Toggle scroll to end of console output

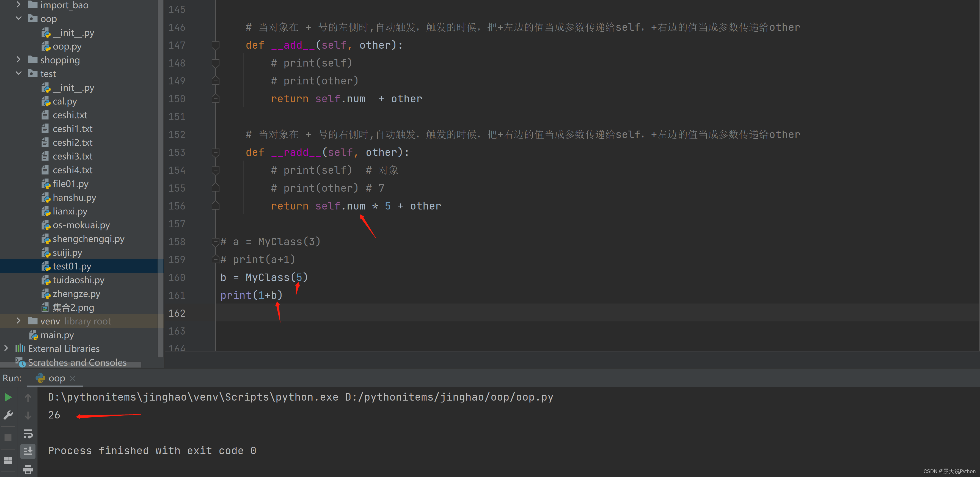tap(28, 451)
